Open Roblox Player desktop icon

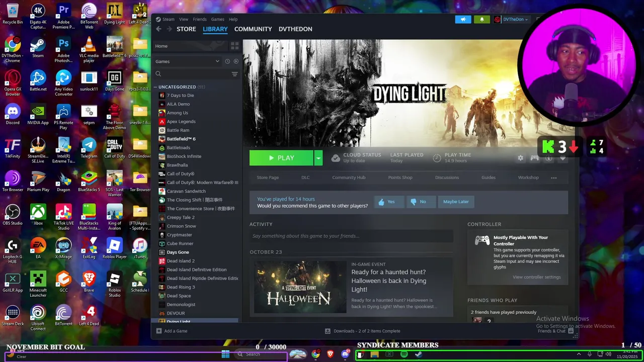tap(114, 248)
